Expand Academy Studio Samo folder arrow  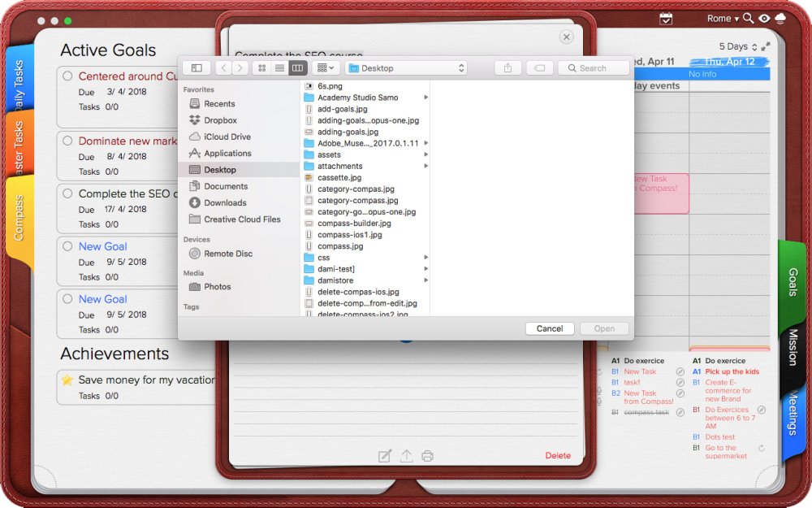425,98
